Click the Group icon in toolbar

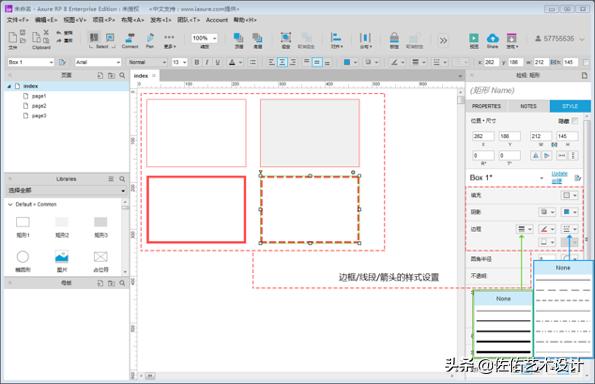tap(286, 38)
